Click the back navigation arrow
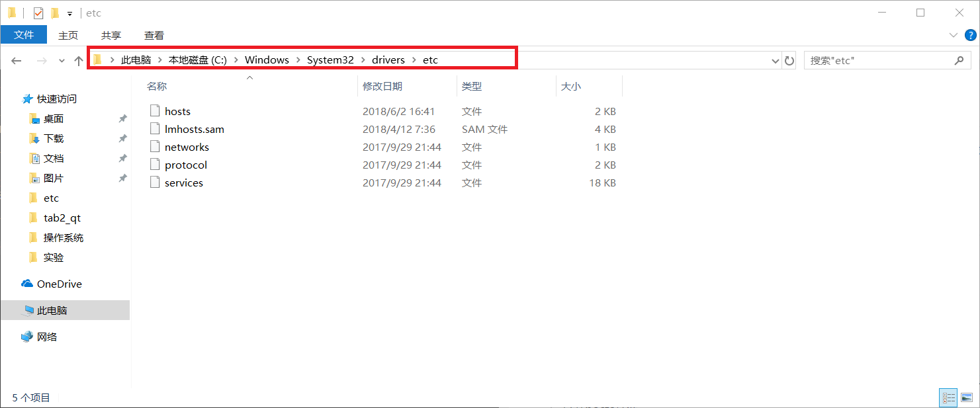This screenshot has height=408, width=980. pos(15,60)
